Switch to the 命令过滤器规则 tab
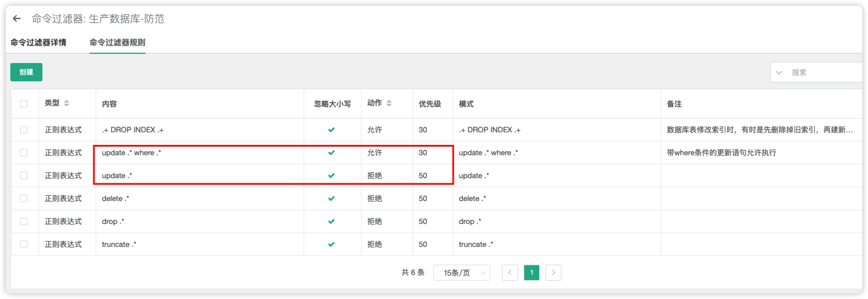The width and height of the screenshot is (868, 299). coord(117,43)
